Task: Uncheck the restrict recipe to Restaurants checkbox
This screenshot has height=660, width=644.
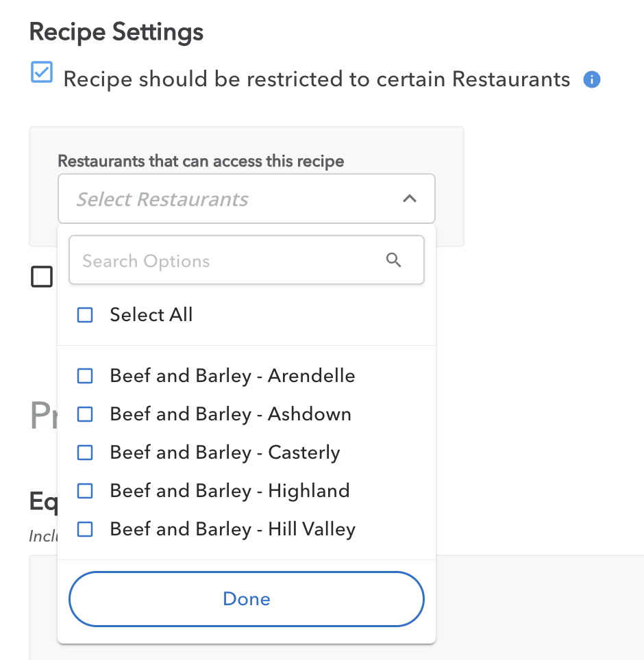Action: [42, 73]
